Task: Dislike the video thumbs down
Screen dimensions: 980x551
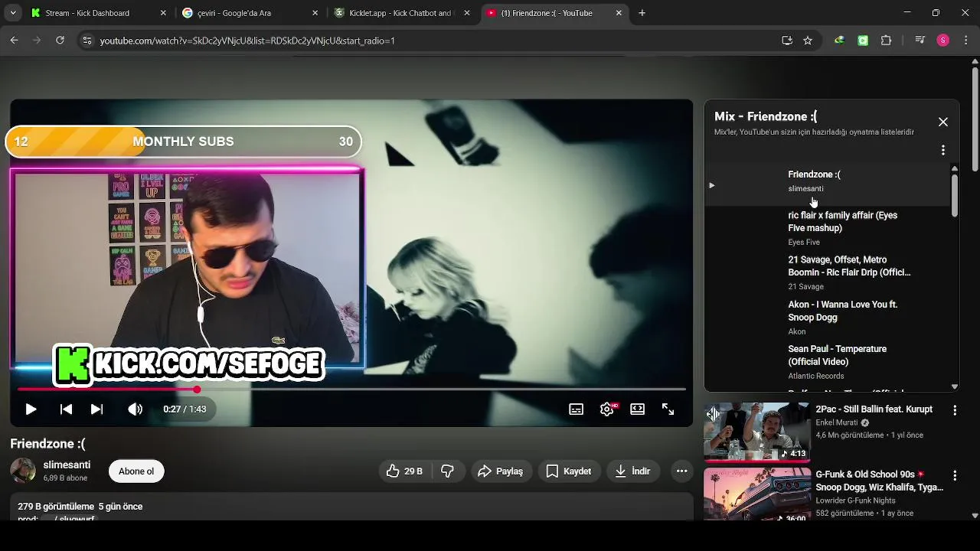Action: point(448,471)
